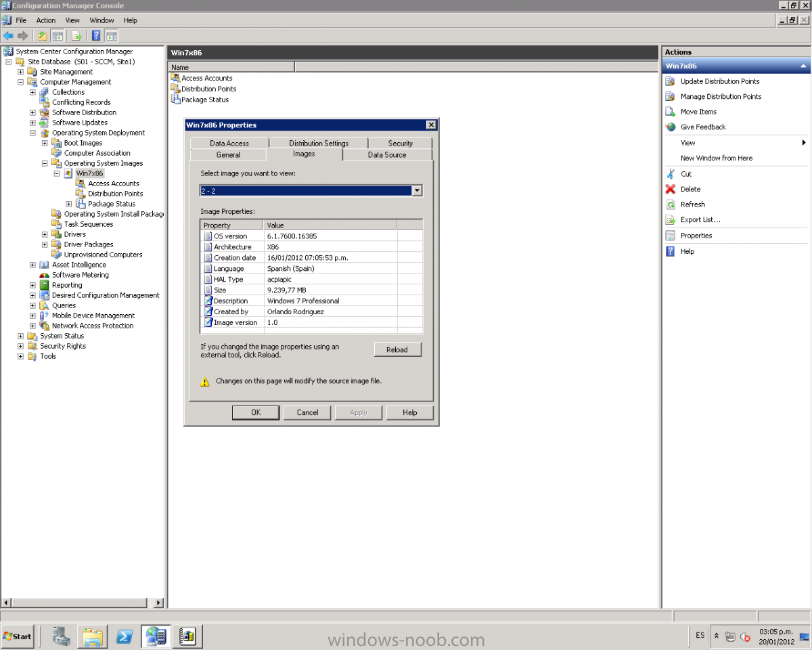812x650 pixels.
Task: Open the image selection dropdown showing 2 - 2
Action: click(x=417, y=191)
